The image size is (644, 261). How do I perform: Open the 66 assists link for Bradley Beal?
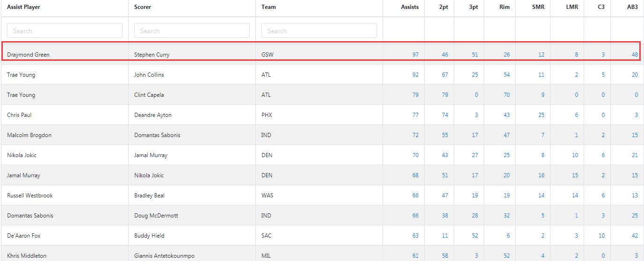click(415, 196)
